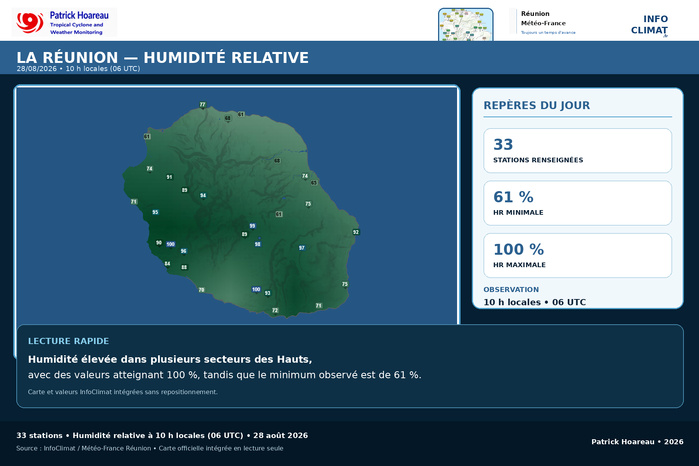
Task: Click the 61 % HR Minimale card
Action: pos(577,203)
